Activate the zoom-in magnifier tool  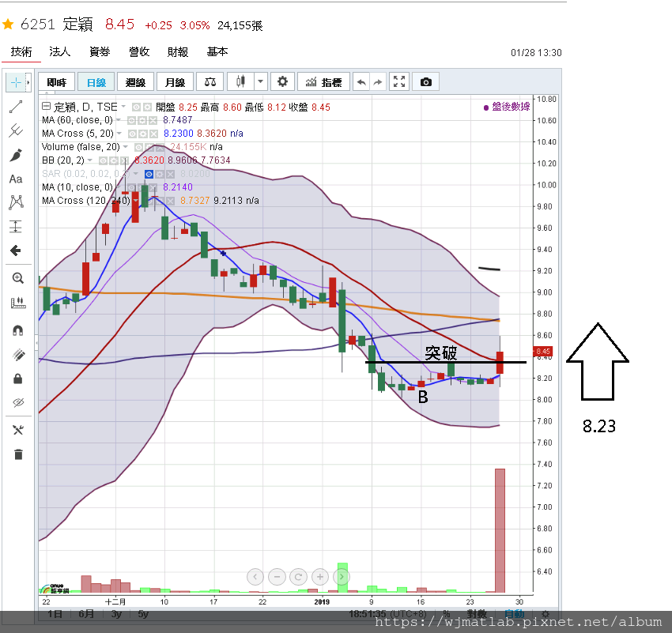17,278
